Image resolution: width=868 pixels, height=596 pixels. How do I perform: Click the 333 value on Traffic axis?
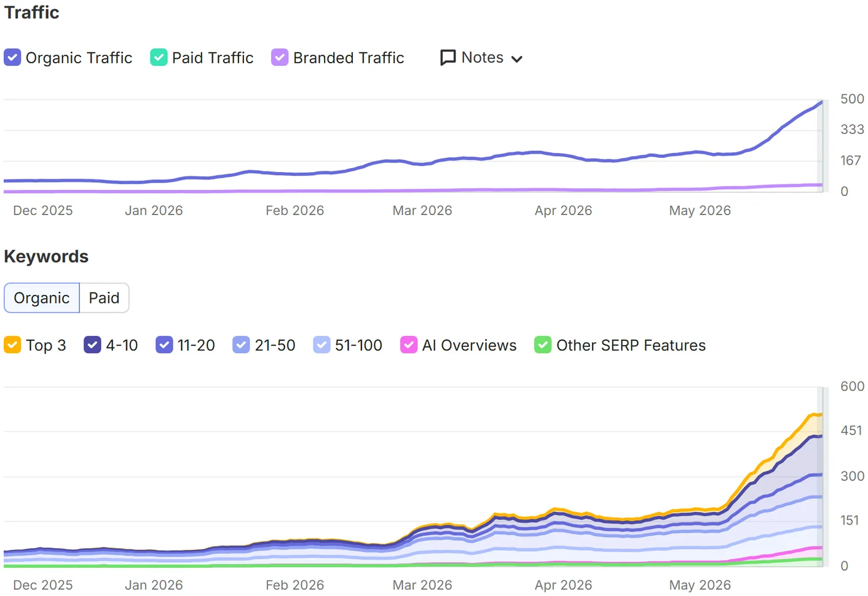852,130
